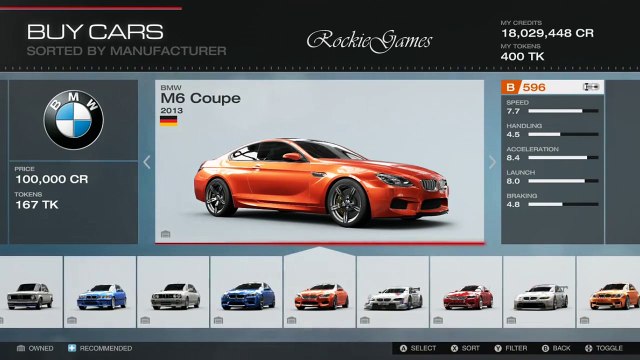Click the Handling 4.5 stat bar
Screen dimensions: 640x360
[x=563, y=134]
